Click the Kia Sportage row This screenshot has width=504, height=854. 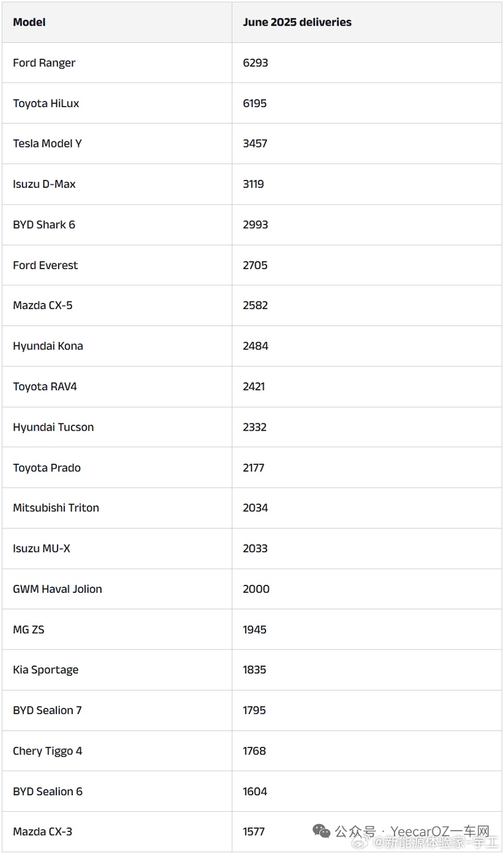252,670
